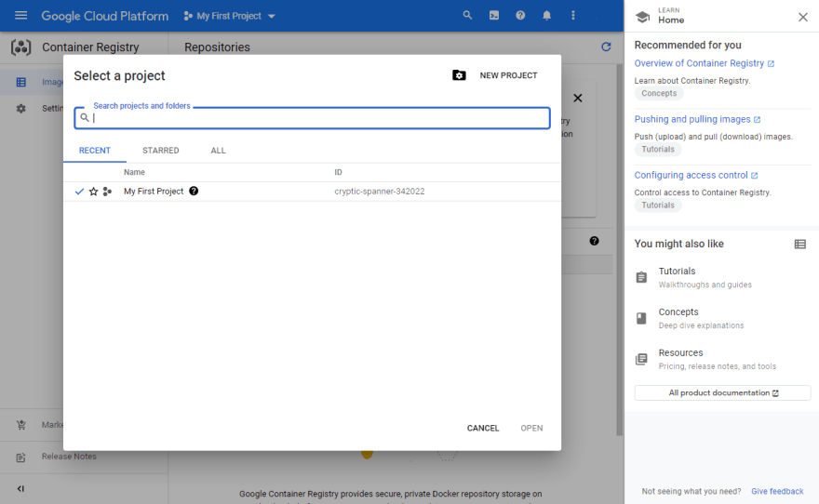Click the Name column header

coord(134,172)
